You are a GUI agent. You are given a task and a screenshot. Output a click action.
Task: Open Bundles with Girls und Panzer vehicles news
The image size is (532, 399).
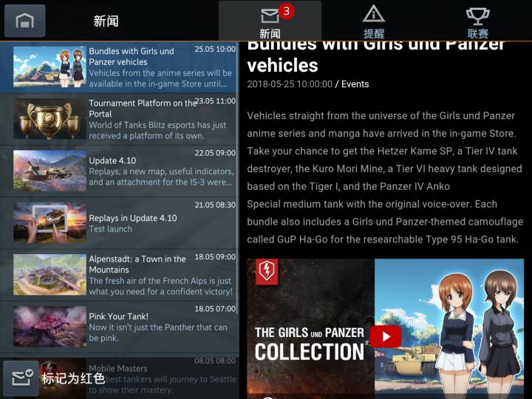click(x=119, y=67)
